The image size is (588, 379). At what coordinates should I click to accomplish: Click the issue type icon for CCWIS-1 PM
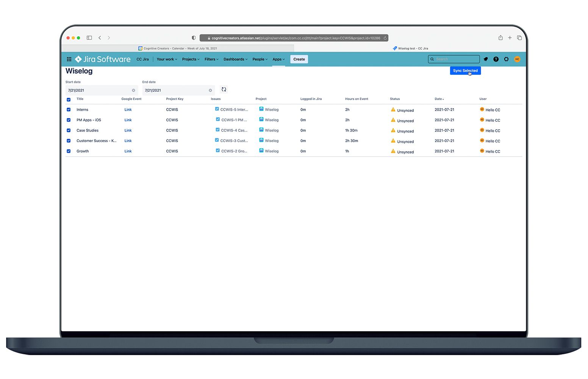coord(218,119)
